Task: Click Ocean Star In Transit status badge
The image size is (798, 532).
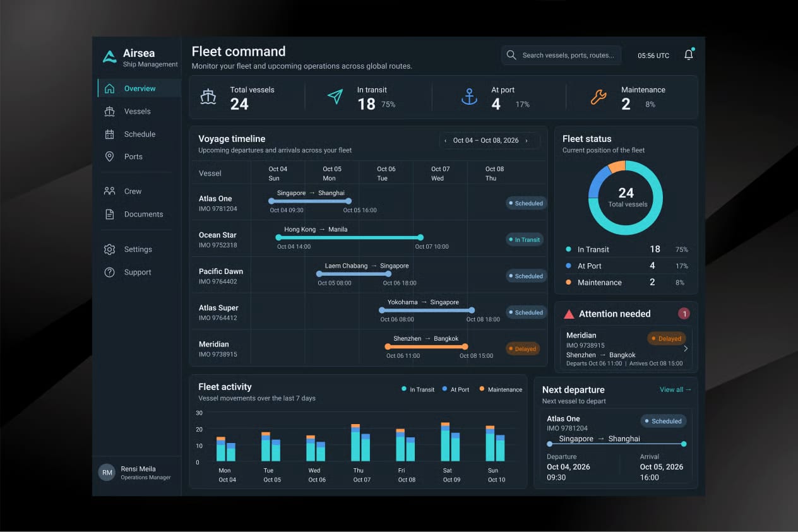Action: 525,240
